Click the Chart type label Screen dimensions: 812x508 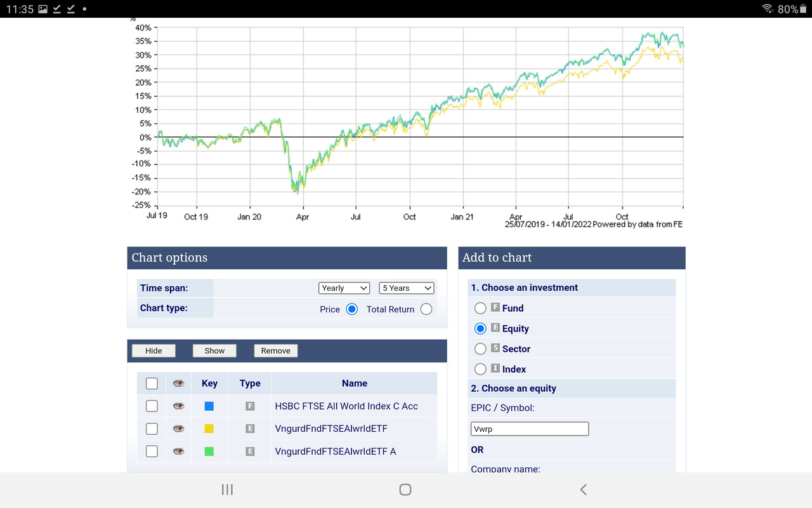[164, 308]
